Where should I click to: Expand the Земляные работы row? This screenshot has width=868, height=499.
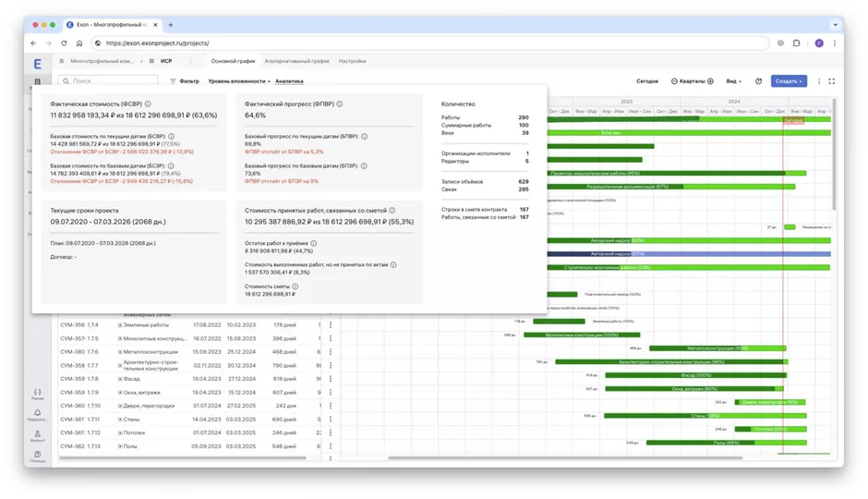(x=120, y=325)
